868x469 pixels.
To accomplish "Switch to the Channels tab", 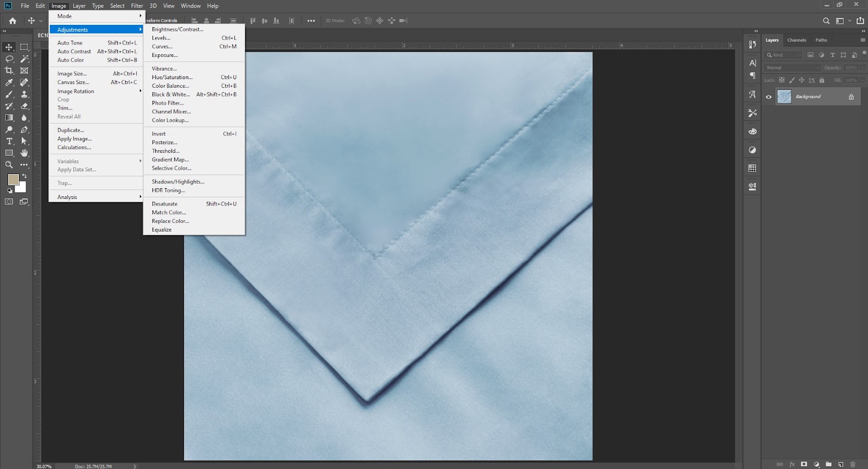I will pyautogui.click(x=796, y=40).
